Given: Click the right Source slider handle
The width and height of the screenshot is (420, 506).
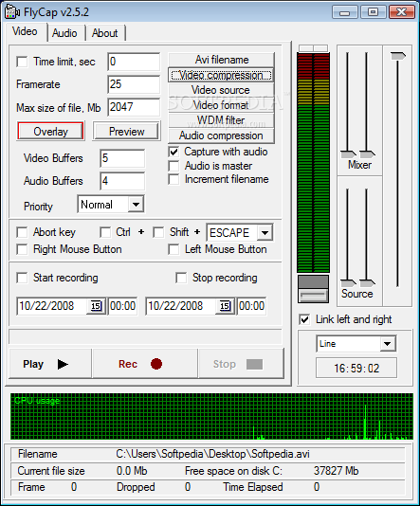Looking at the screenshot, I should coord(367,283).
